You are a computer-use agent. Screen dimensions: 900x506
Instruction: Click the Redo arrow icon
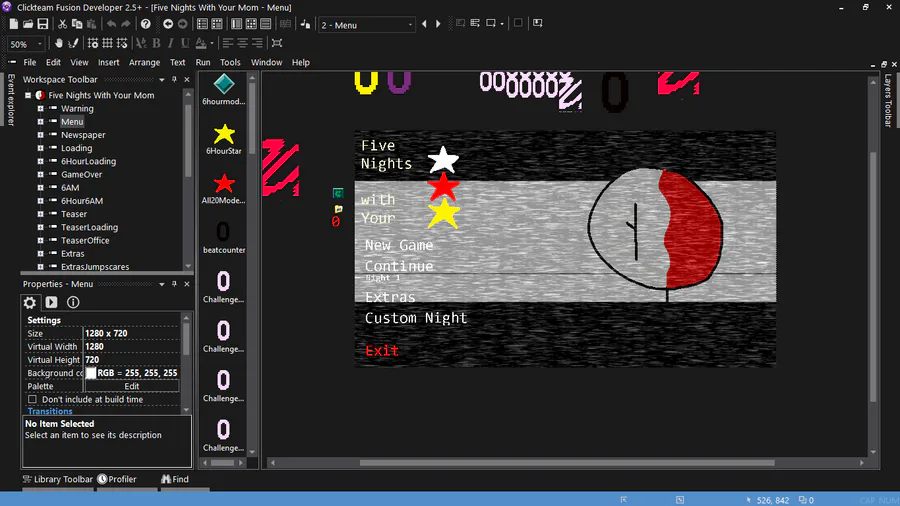[126, 24]
